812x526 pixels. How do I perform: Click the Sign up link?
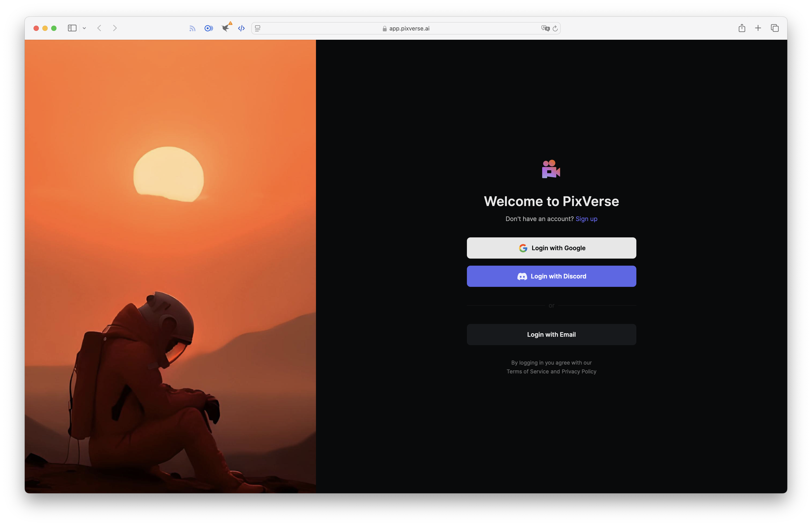586,219
